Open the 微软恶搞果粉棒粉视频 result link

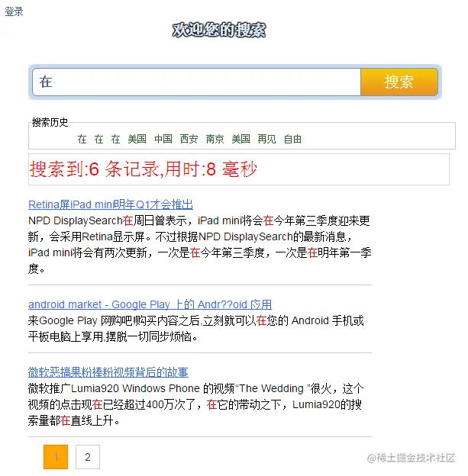108,372
